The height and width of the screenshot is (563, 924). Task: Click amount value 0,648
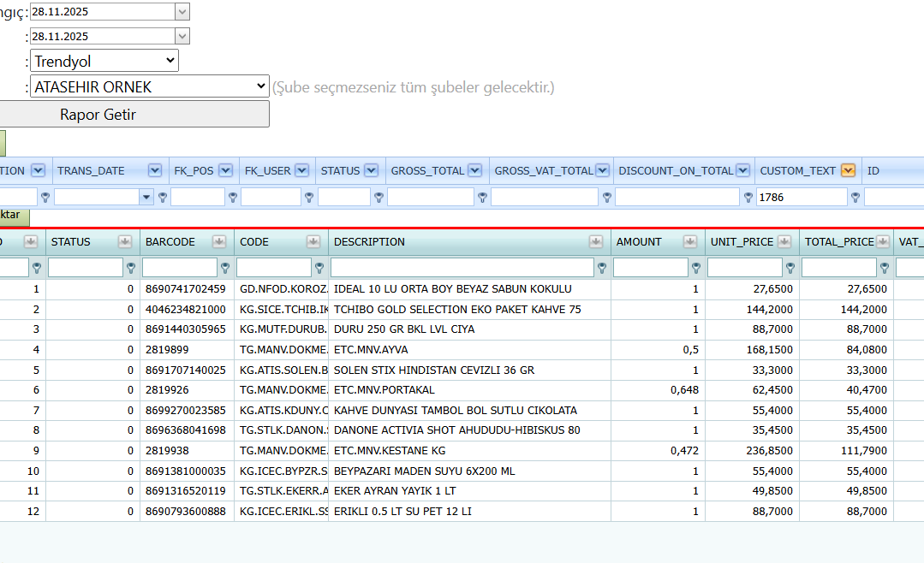point(685,390)
